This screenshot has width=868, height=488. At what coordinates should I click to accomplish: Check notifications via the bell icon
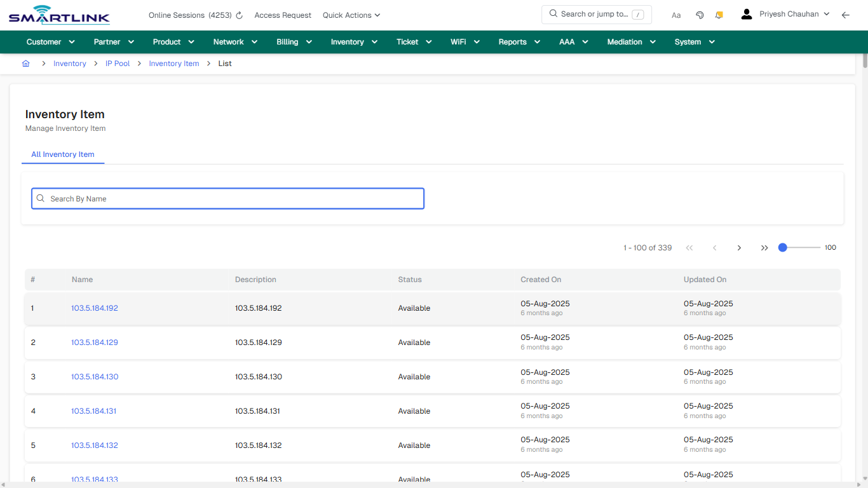coord(719,15)
